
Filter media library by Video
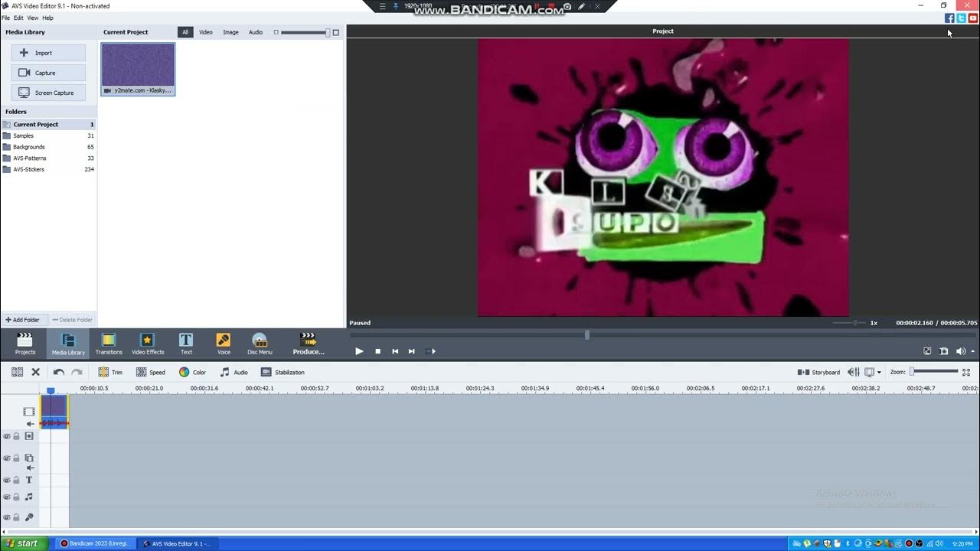tap(206, 32)
